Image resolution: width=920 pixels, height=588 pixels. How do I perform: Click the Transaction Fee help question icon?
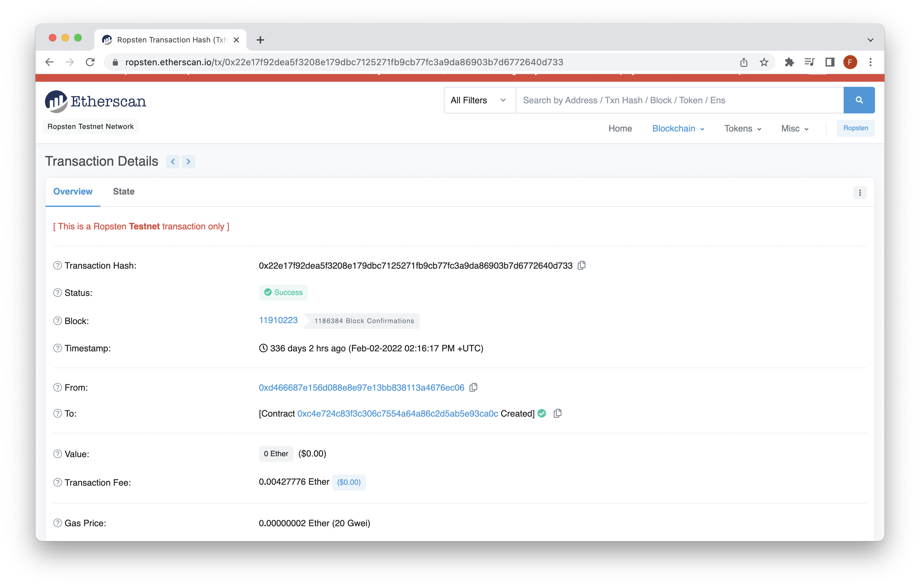[57, 482]
